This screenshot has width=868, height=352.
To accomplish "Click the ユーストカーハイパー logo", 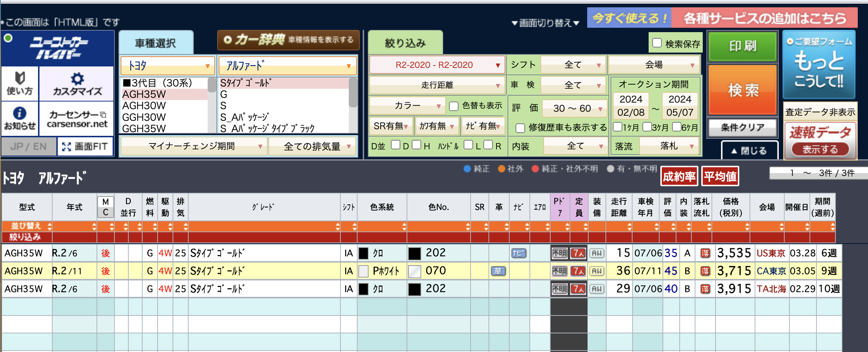I will point(59,48).
